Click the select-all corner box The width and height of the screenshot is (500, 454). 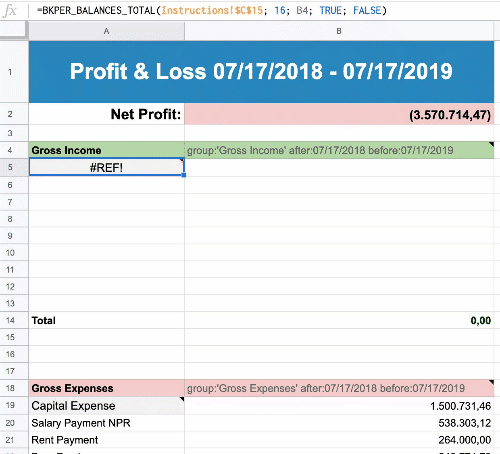(x=13, y=31)
